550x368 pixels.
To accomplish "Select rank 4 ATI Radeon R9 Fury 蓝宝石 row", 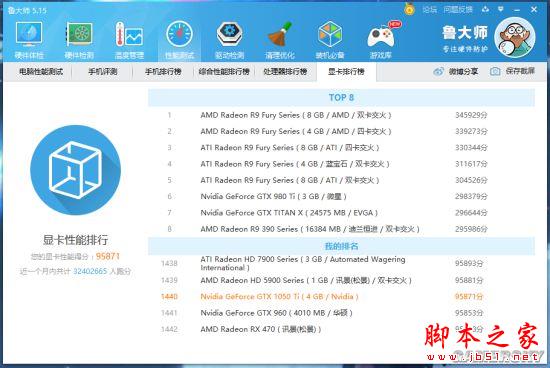I will click(341, 164).
